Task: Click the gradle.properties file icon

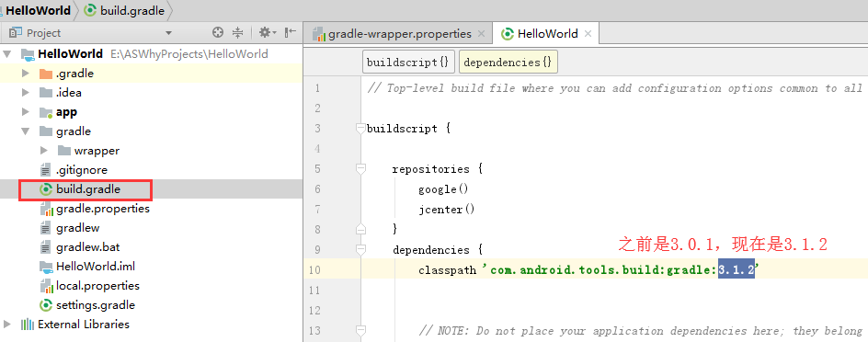Action: (46, 209)
